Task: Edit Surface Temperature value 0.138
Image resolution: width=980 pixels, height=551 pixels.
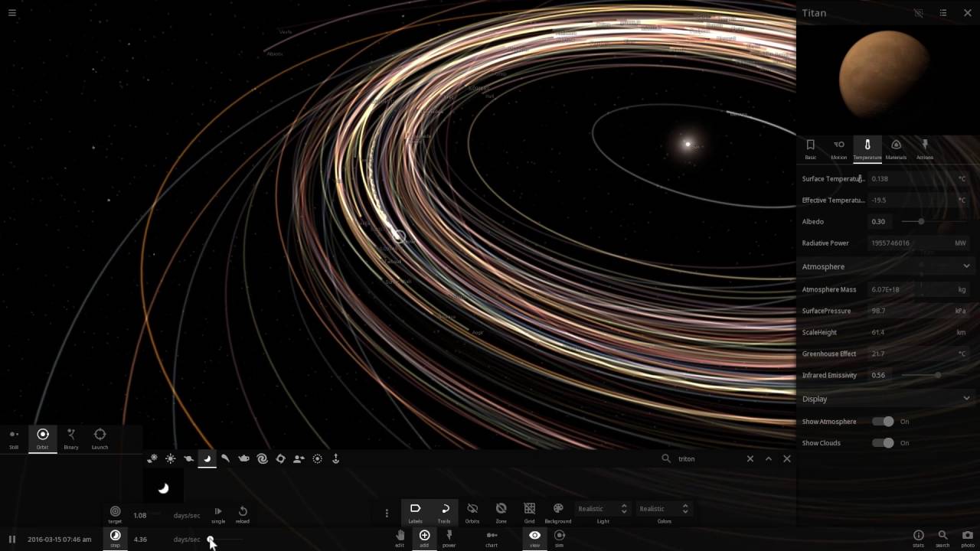Action: [911, 178]
